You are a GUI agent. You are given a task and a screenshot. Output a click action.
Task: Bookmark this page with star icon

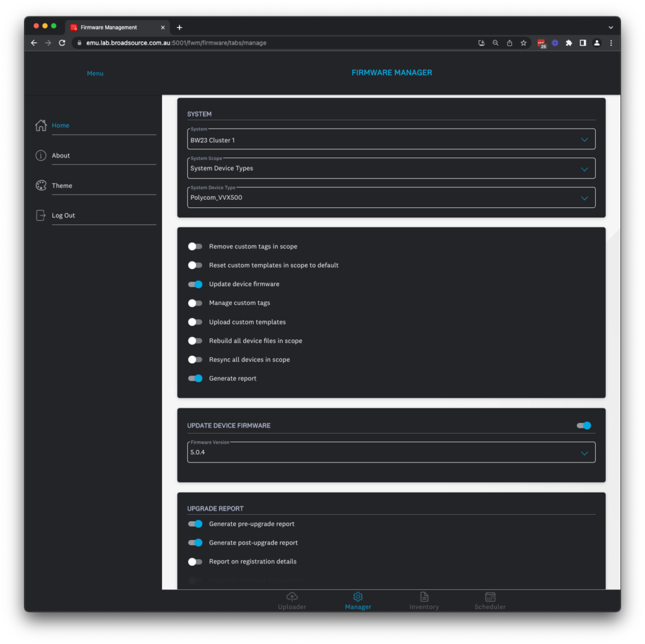point(523,43)
